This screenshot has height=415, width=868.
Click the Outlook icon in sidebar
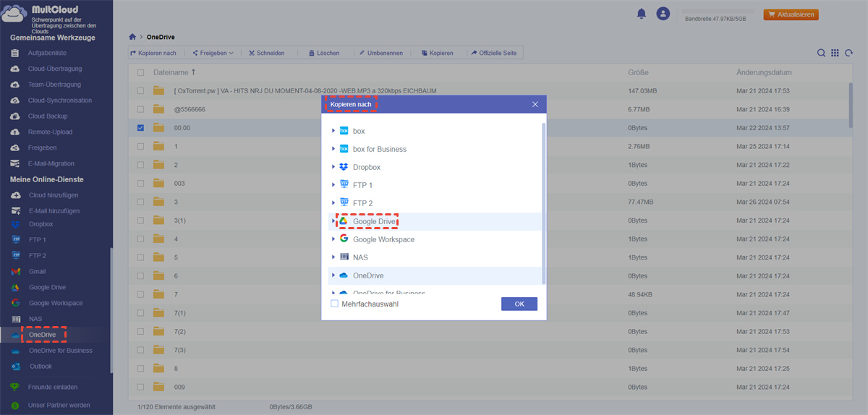[15, 367]
